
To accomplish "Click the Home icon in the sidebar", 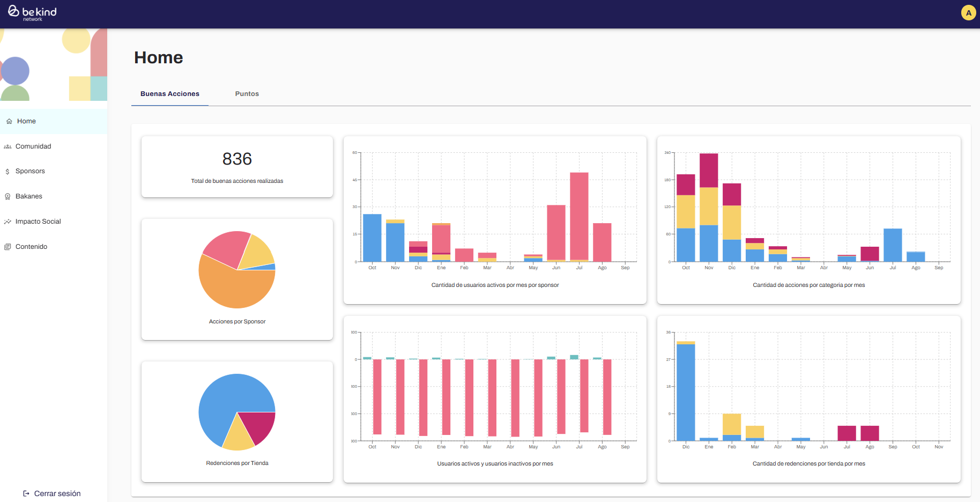I will coord(9,121).
